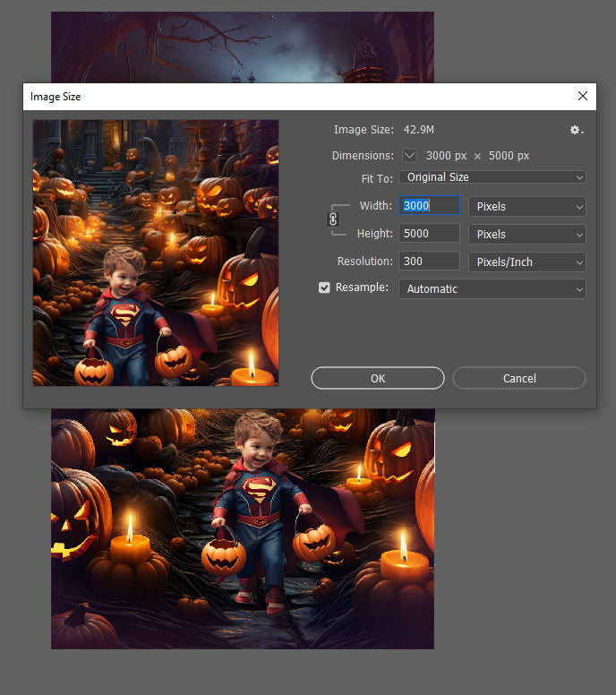This screenshot has width=616, height=695.
Task: Click the Fit To label
Action: [377, 178]
